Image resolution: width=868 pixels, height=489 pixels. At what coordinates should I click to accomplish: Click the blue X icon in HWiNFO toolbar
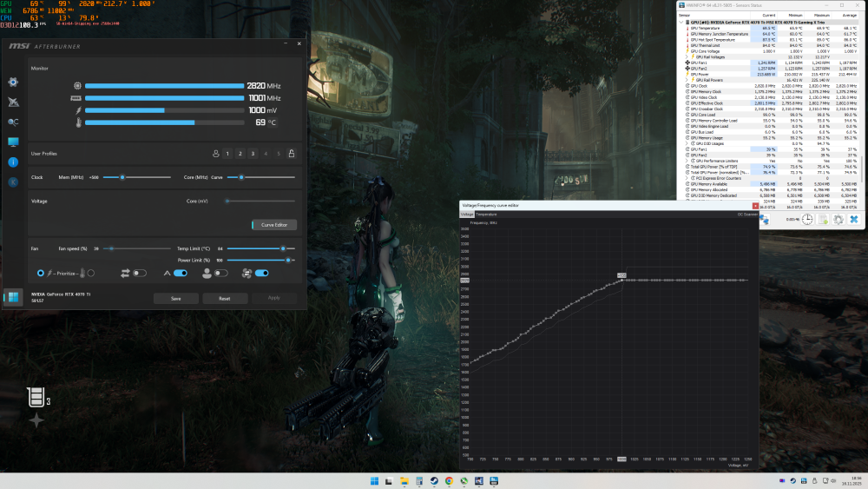tap(853, 221)
